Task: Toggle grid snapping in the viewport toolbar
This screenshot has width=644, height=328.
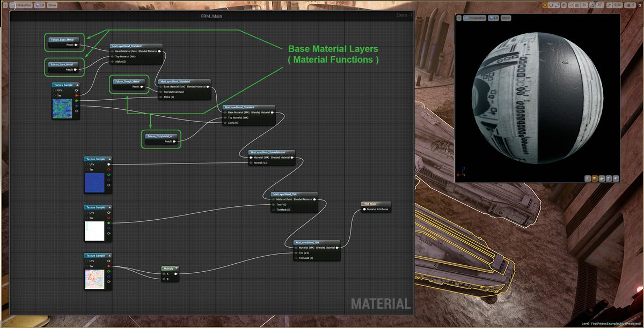Action: click(x=577, y=5)
